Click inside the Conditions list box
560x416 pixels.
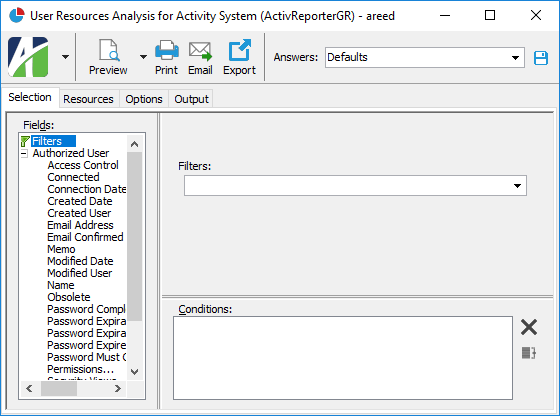point(343,358)
